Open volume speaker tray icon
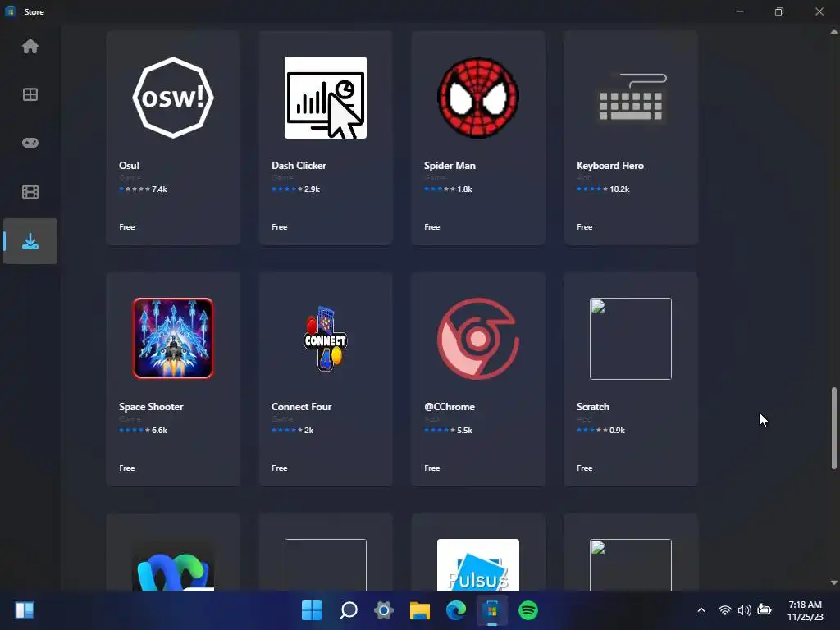The image size is (840, 630). click(x=744, y=610)
